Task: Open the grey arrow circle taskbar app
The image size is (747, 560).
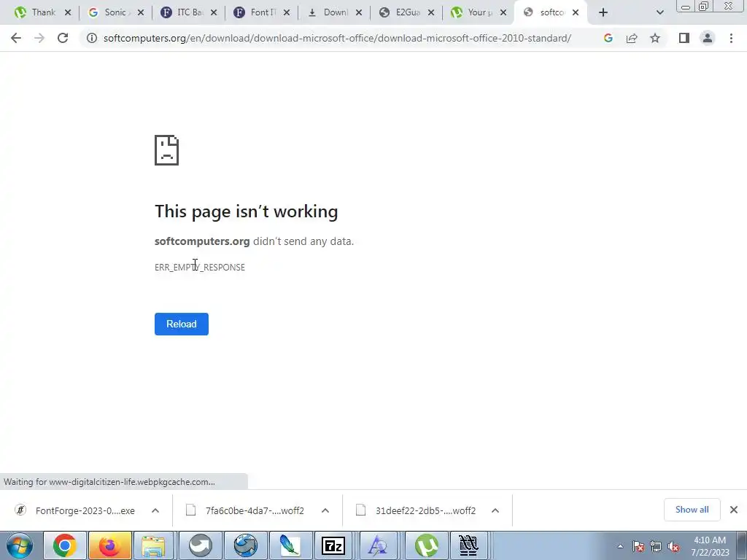Action: click(200, 545)
